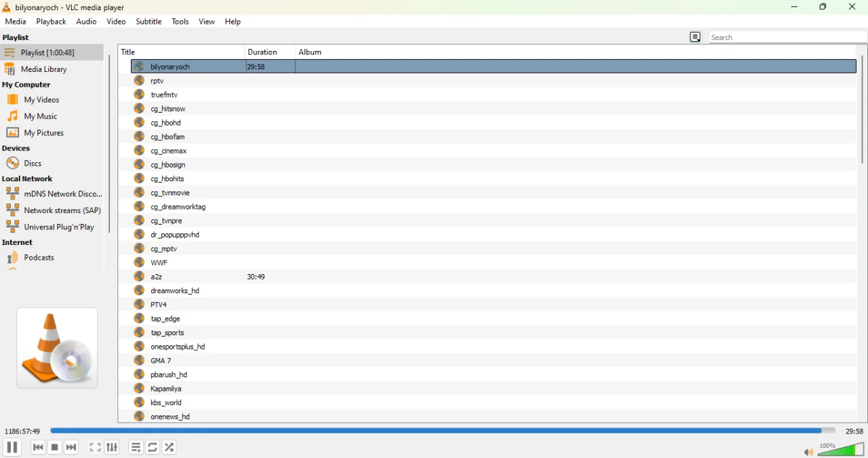
Task: Select kbs_world playlist entry
Action: (494, 402)
